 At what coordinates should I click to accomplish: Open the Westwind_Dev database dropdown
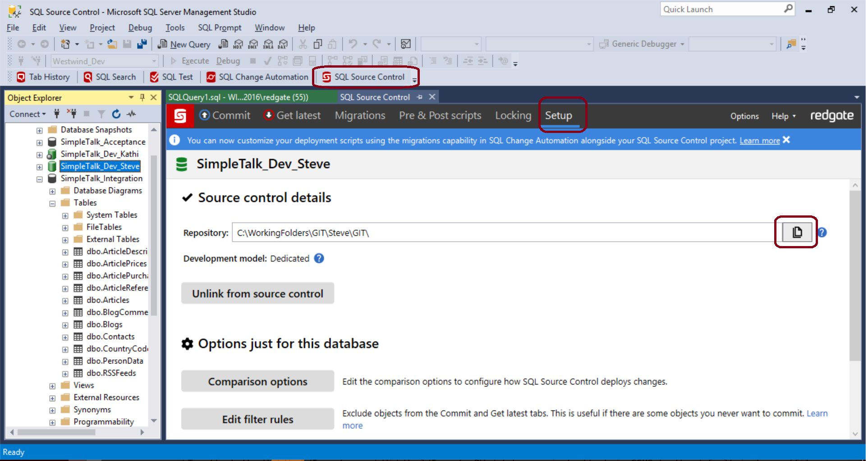[x=154, y=61]
